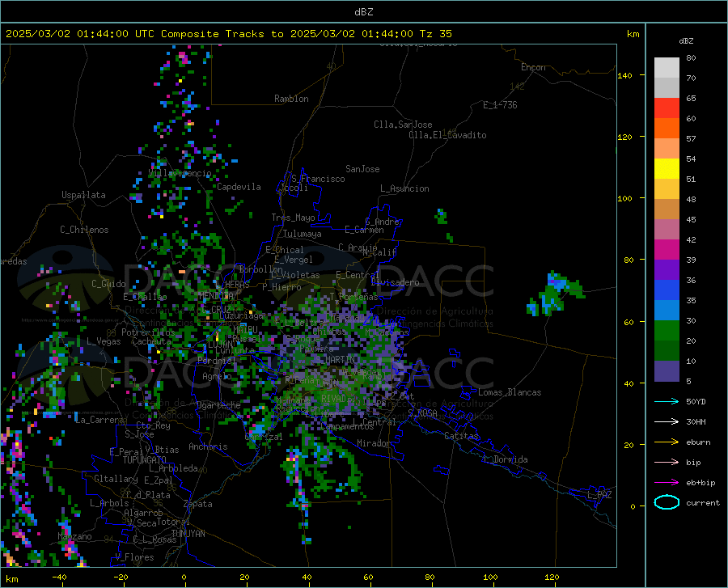The width and height of the screenshot is (728, 588).
Task: Click the 'Carrizal' map label
Action: coord(263,437)
